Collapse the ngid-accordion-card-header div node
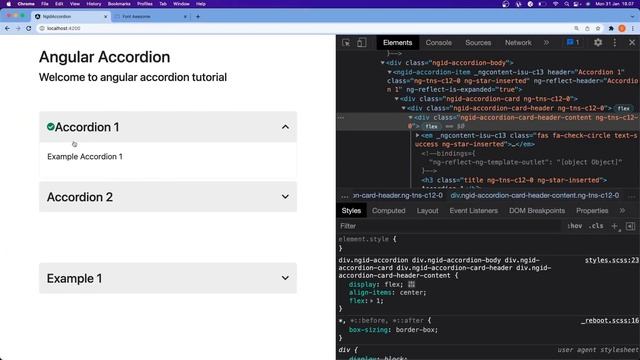640x360 pixels. [404, 108]
